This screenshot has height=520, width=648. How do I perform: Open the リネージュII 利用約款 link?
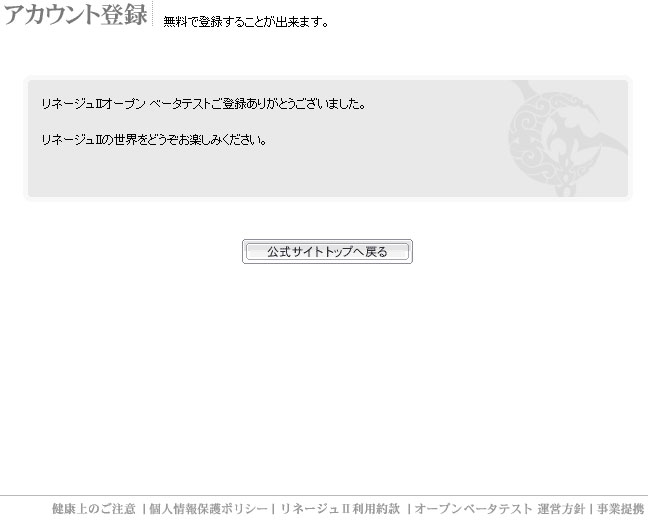341,508
